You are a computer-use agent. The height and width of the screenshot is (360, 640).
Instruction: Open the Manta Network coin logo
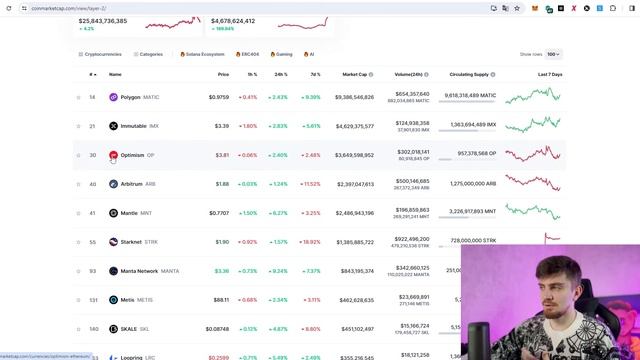click(x=113, y=271)
